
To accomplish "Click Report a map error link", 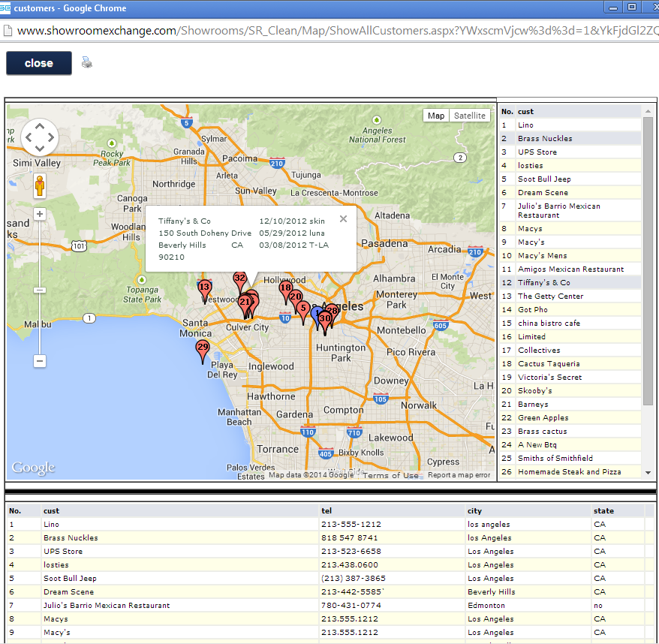I will pyautogui.click(x=459, y=475).
